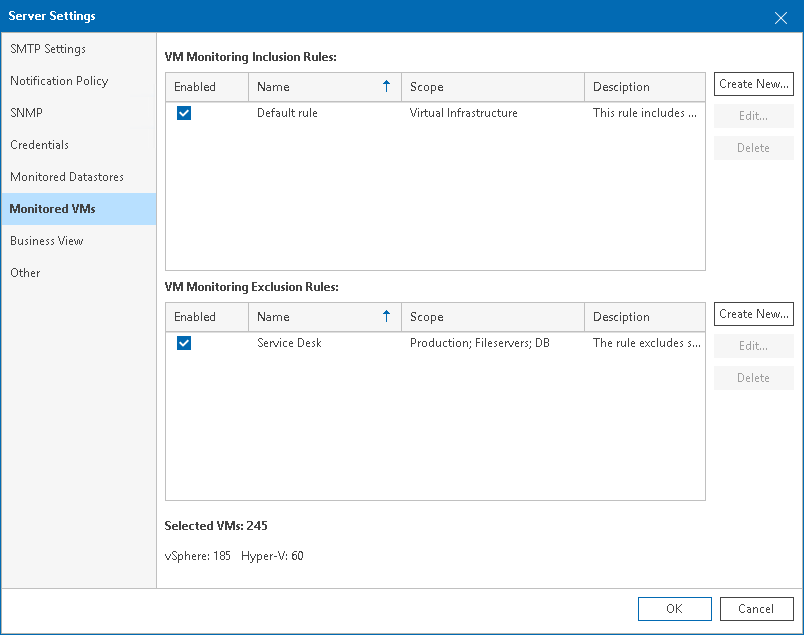Screen dimensions: 804x635
Task: Sort exclusion rules by Description column
Action: click(x=621, y=317)
